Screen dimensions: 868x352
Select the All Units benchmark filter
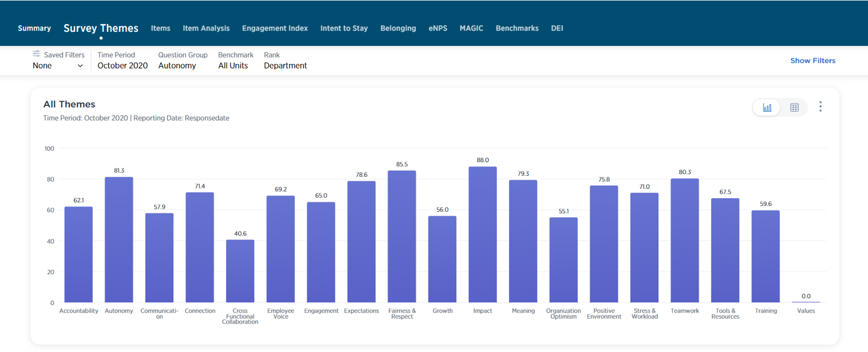[233, 66]
